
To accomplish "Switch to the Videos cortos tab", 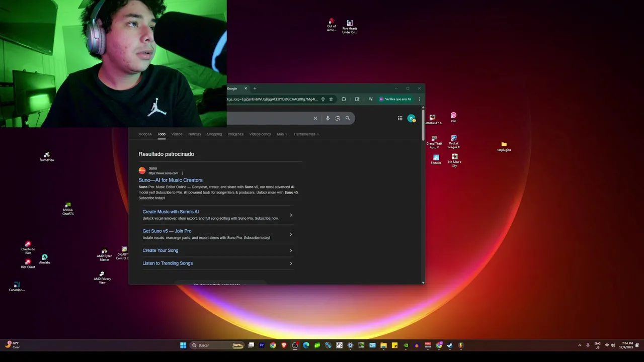I will (x=260, y=134).
